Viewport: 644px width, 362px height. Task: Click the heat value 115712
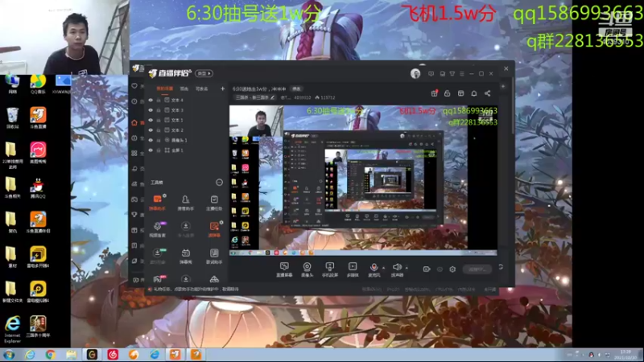(325, 97)
